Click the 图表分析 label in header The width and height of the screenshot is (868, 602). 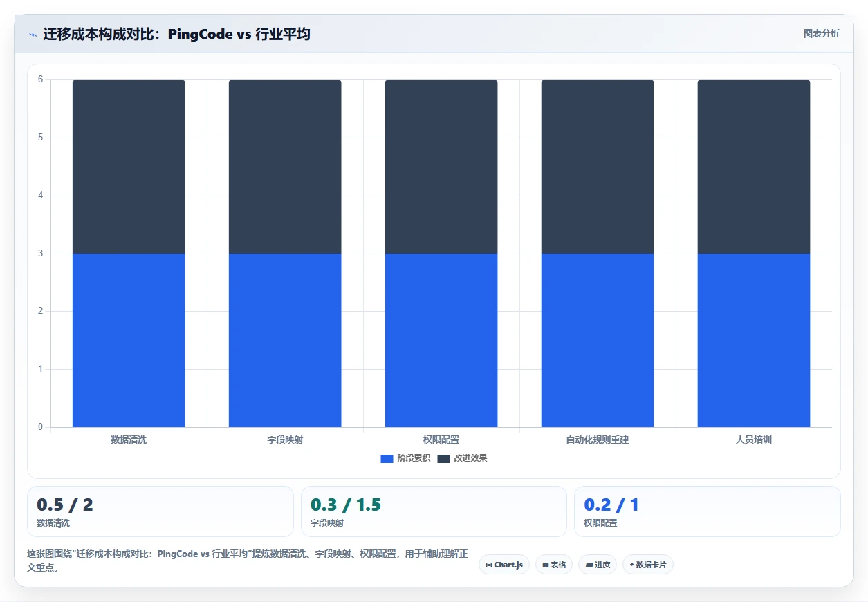(821, 33)
